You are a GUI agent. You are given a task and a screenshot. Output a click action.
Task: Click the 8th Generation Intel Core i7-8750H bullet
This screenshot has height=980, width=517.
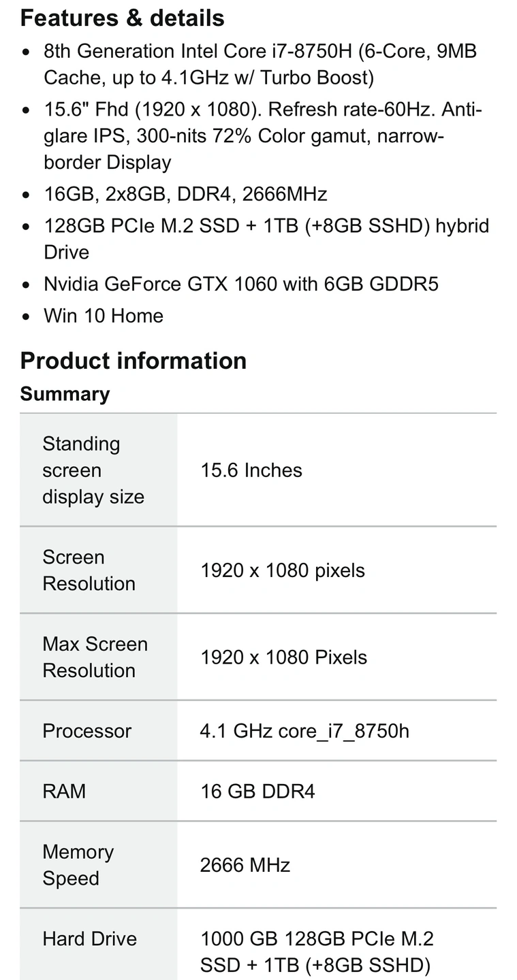(x=260, y=65)
